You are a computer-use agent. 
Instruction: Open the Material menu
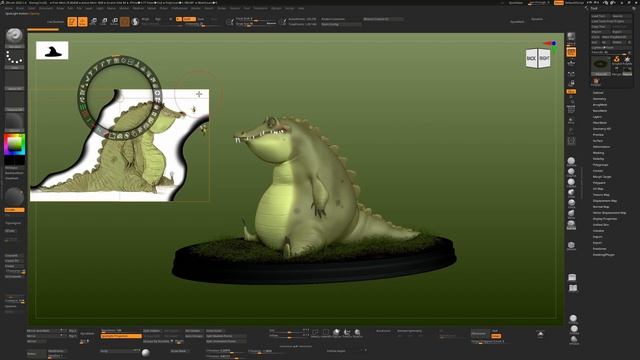point(138,8)
